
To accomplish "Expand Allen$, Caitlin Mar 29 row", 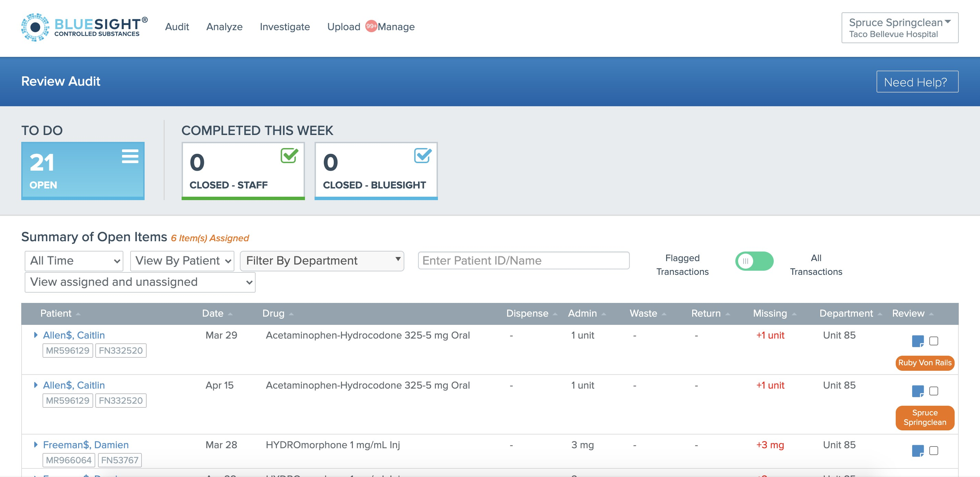I will click(x=36, y=335).
